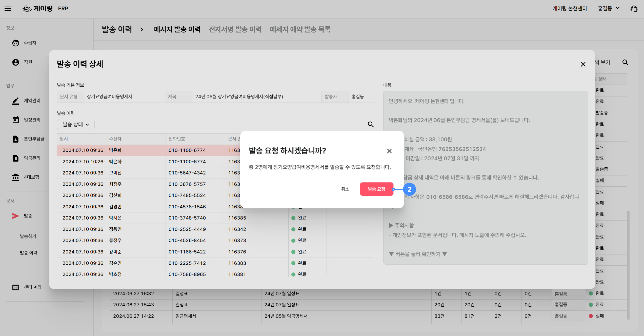Viewport: 644px width, 336px height.
Task: Click the 센터 계좌 icon in sidebar
Action: click(x=16, y=287)
